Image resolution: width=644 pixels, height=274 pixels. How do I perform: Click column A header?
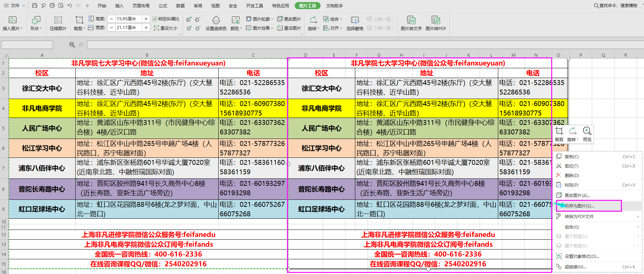pos(42,55)
